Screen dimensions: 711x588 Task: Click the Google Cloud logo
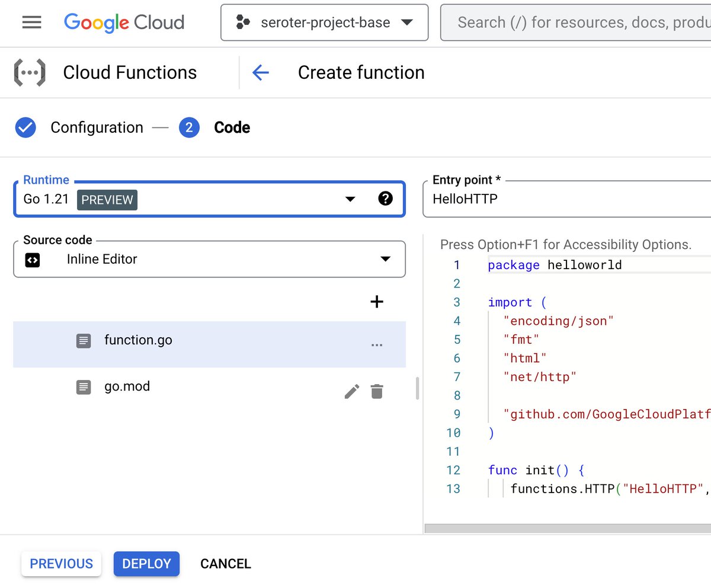124,23
